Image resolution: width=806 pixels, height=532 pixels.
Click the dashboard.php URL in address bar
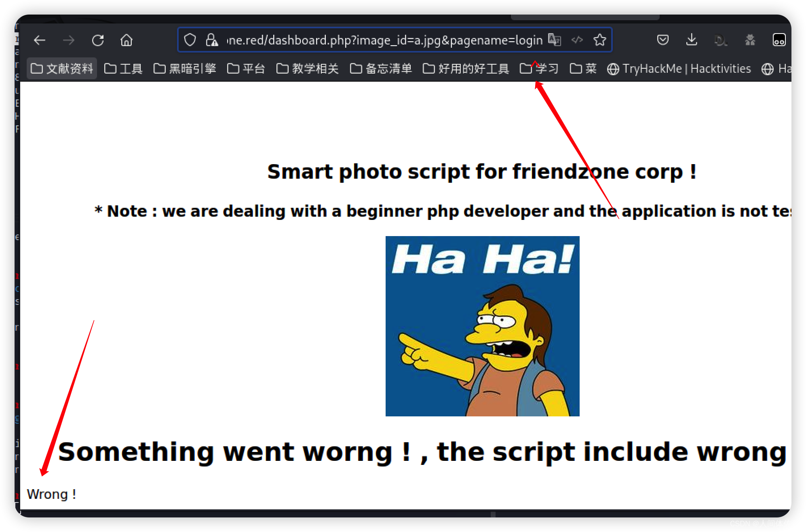pos(384,40)
